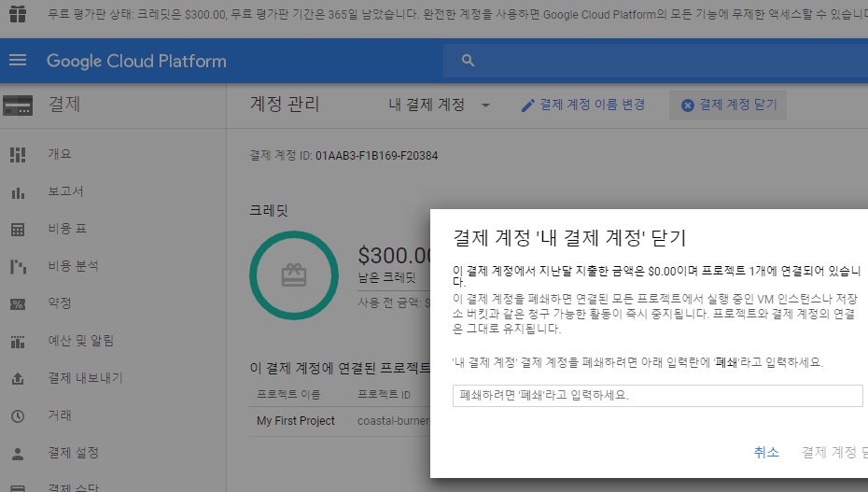Click the 약정 percent icon
The width and height of the screenshot is (868, 492).
[x=18, y=303]
